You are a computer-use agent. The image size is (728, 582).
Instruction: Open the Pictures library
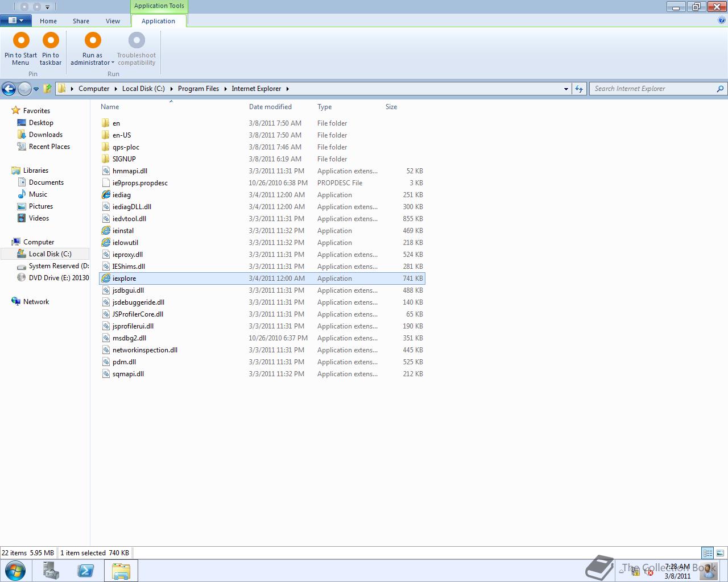click(x=41, y=206)
